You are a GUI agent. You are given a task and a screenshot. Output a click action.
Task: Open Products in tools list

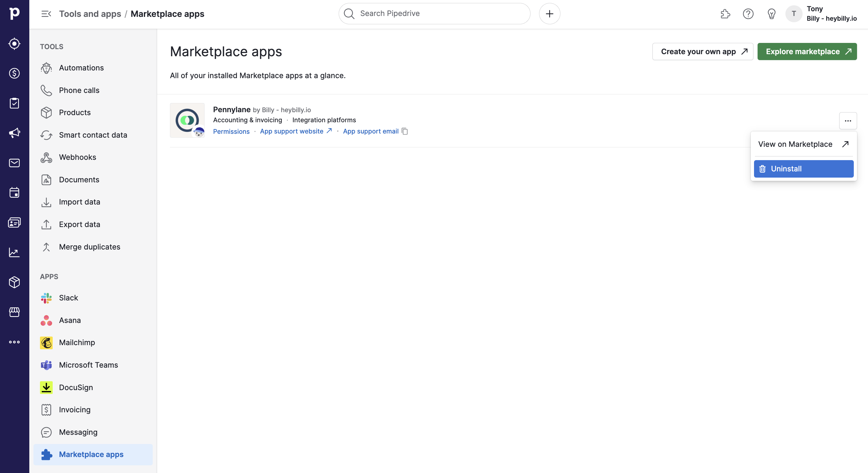[93, 112]
